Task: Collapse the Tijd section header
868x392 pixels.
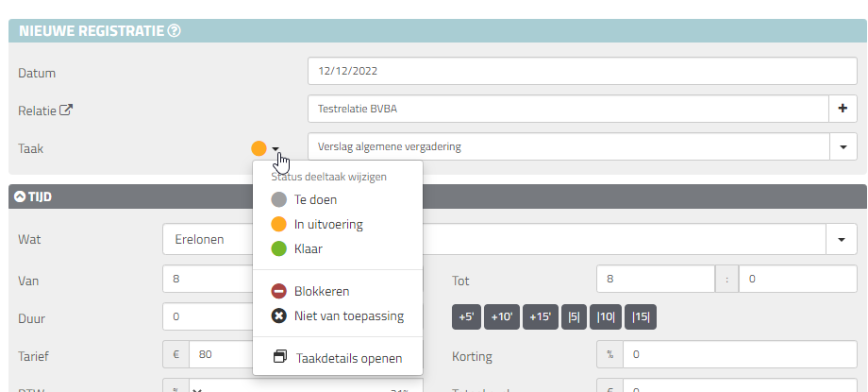Action: (x=19, y=197)
